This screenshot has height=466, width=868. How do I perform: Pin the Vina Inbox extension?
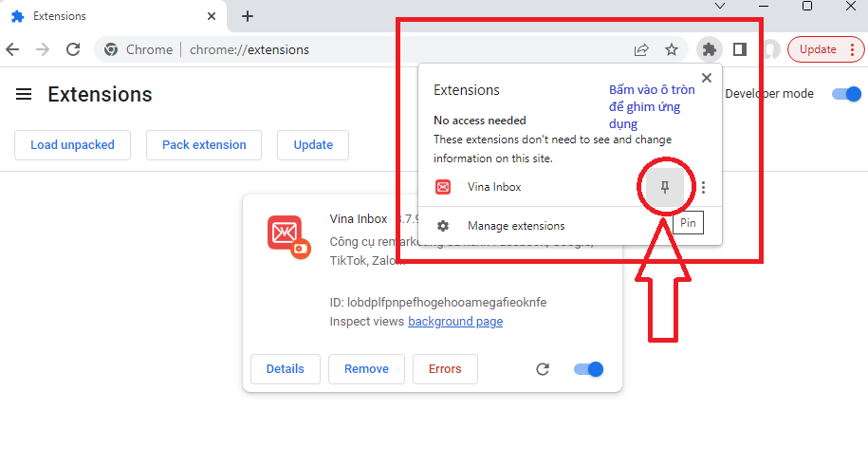point(665,187)
